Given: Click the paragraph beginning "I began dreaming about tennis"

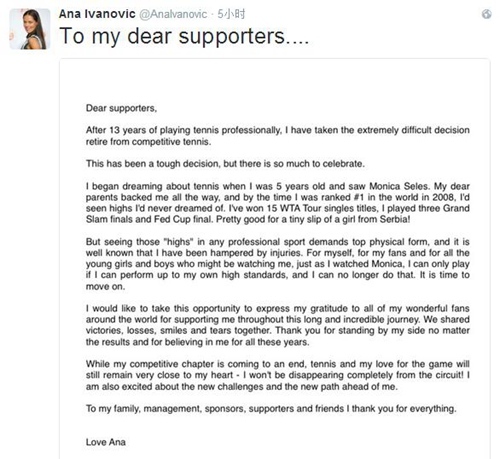Looking at the screenshot, I should (x=278, y=203).
